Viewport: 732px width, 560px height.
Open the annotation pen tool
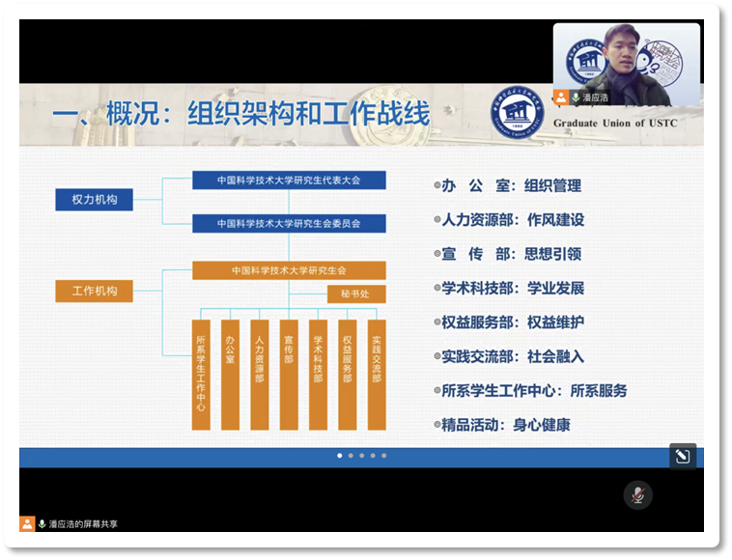[682, 457]
